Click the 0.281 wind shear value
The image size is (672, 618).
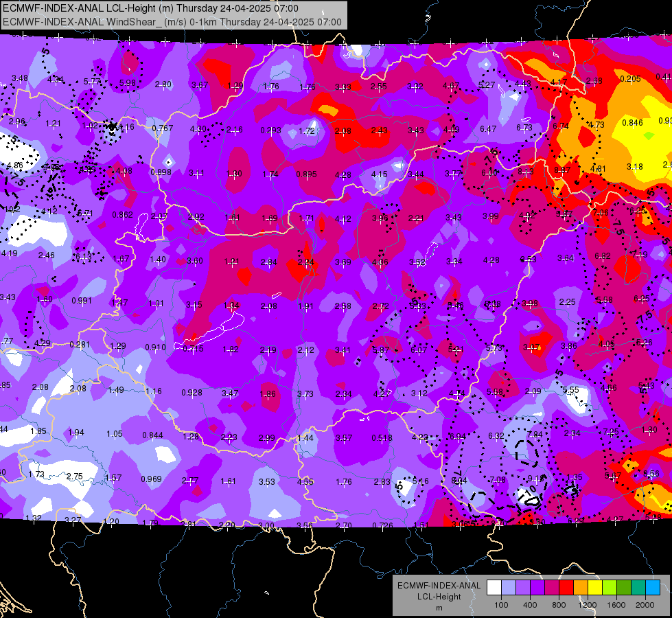[x=80, y=345]
